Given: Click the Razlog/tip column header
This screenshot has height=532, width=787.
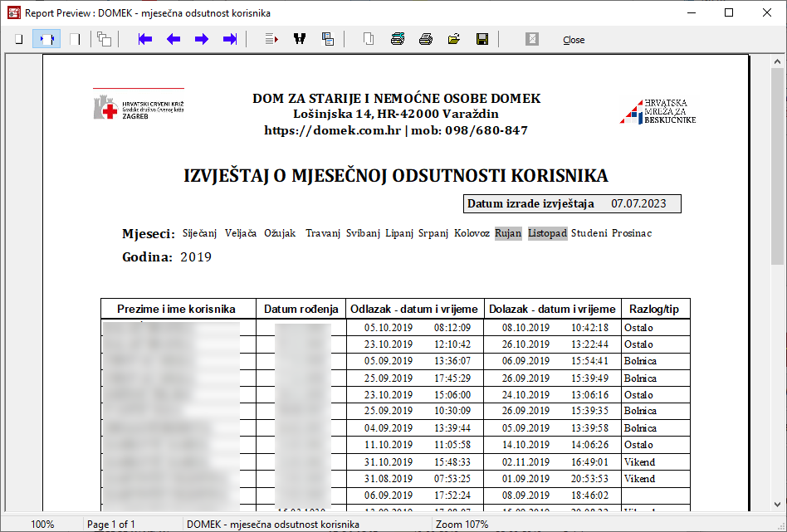Looking at the screenshot, I should pyautogui.click(x=654, y=309).
